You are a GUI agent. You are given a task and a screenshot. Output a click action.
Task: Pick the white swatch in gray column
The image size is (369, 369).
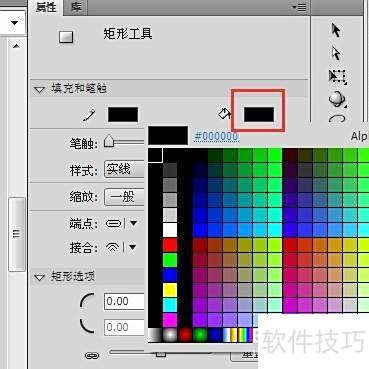click(x=170, y=230)
